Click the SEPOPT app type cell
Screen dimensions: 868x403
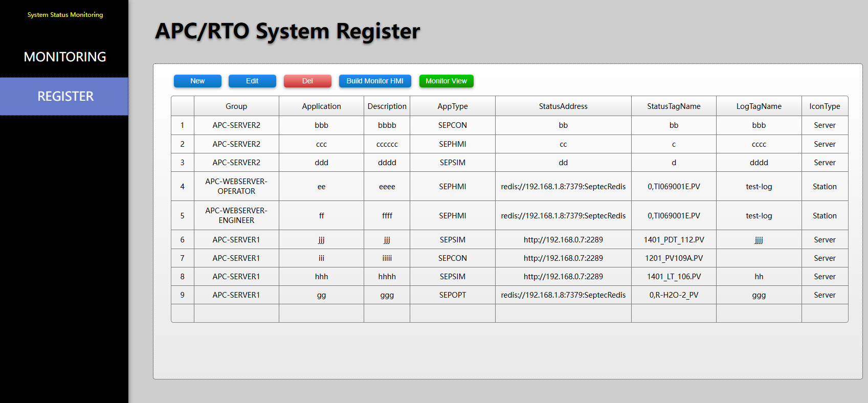[452, 295]
